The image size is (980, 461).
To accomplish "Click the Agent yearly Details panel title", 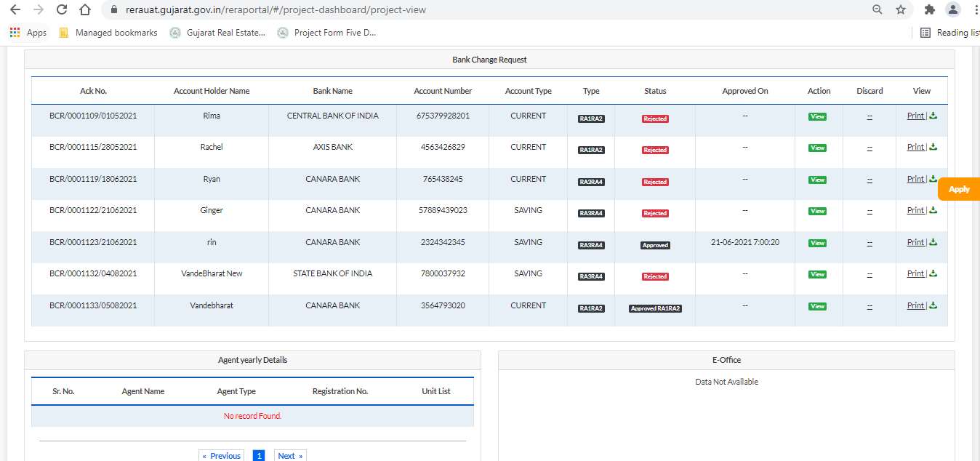I will point(252,360).
